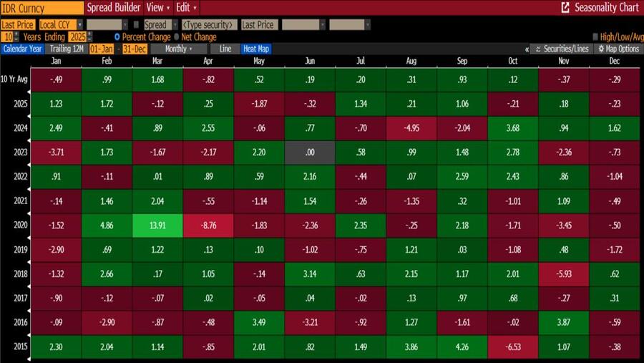Open Map Options gear settings
The width and height of the screenshot is (644, 363).
(617, 49)
